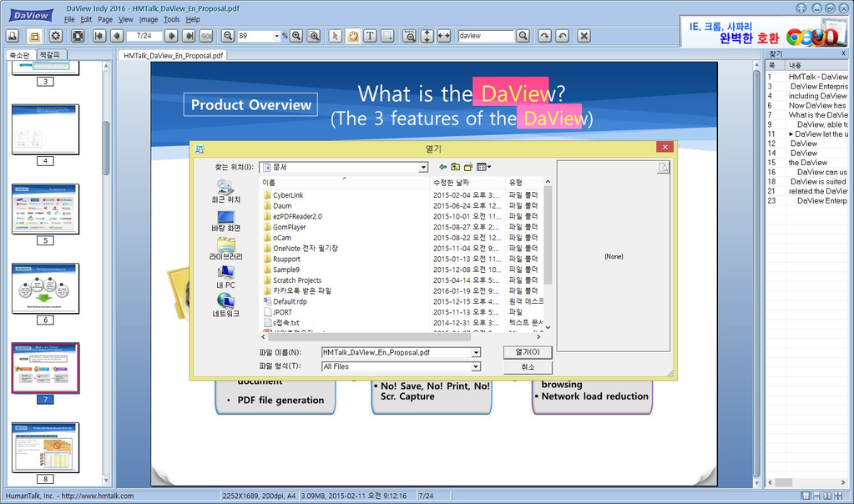The width and height of the screenshot is (854, 504).
Task: Select the rectangle area selection tool
Action: pos(387,36)
